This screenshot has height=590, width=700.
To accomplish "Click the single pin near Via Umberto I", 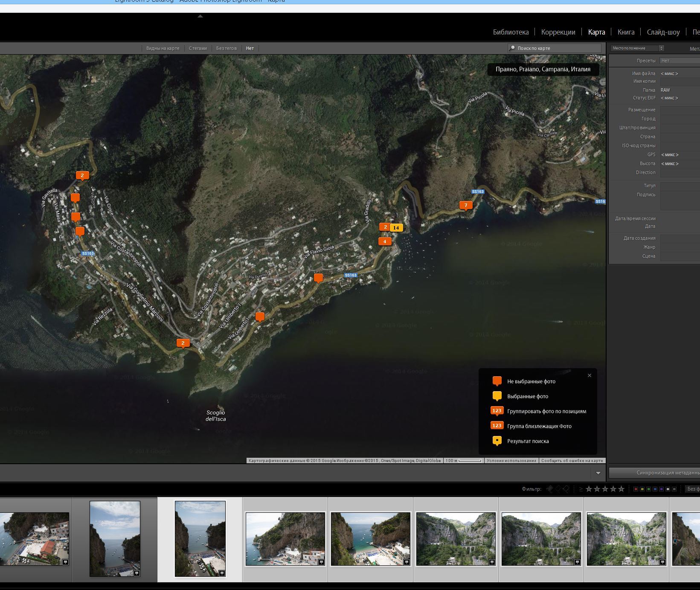I will [x=260, y=317].
